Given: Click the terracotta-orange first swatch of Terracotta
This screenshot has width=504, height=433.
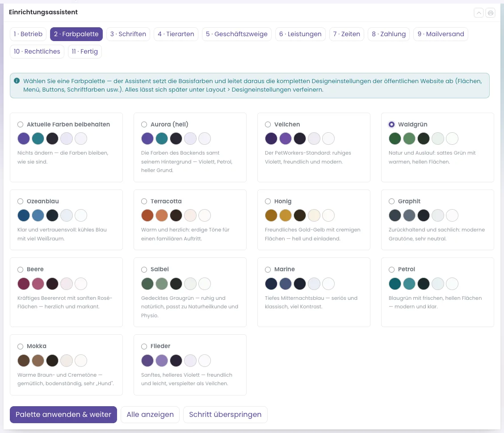Looking at the screenshot, I should 147,215.
